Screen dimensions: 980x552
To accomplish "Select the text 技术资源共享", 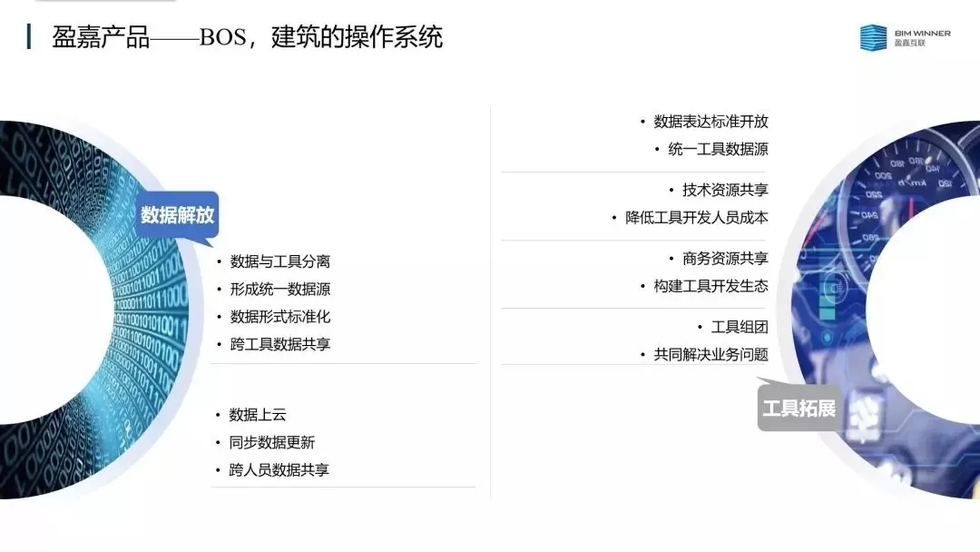I will coord(725,190).
